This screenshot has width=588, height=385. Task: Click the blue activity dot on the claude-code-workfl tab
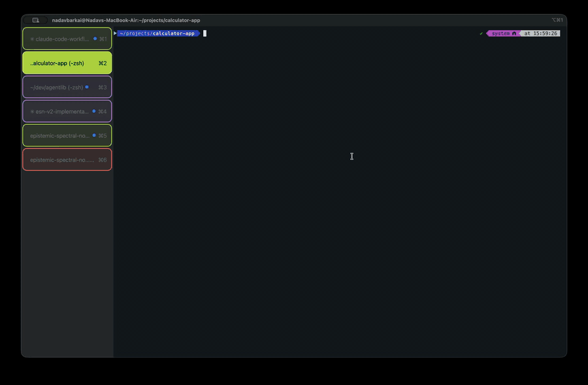point(95,39)
